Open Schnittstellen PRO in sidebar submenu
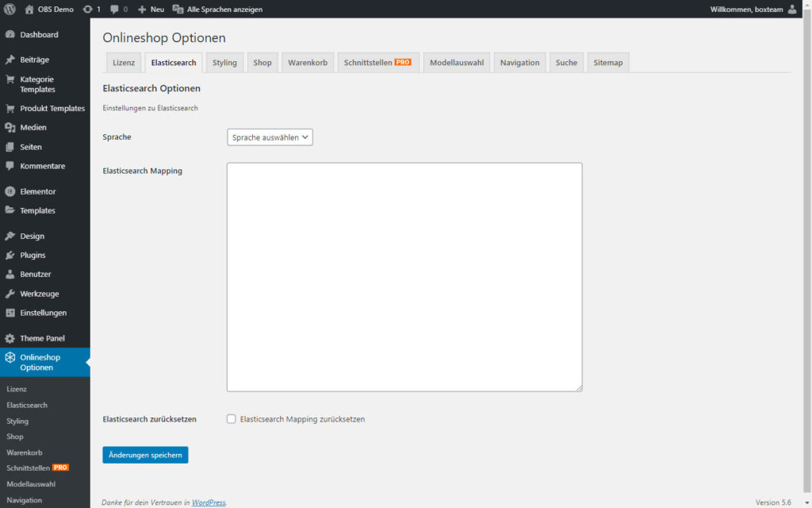Screen dimensions: 812x508 (x=37, y=468)
